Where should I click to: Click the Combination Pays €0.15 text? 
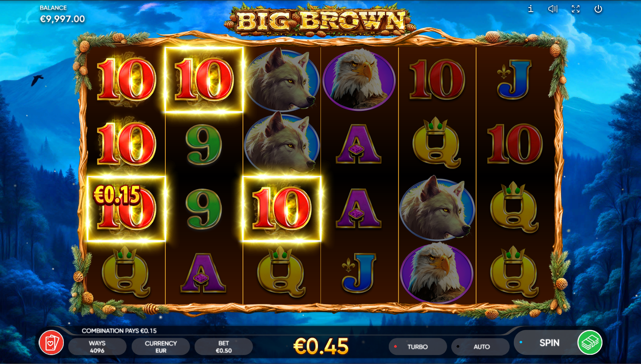(119, 331)
